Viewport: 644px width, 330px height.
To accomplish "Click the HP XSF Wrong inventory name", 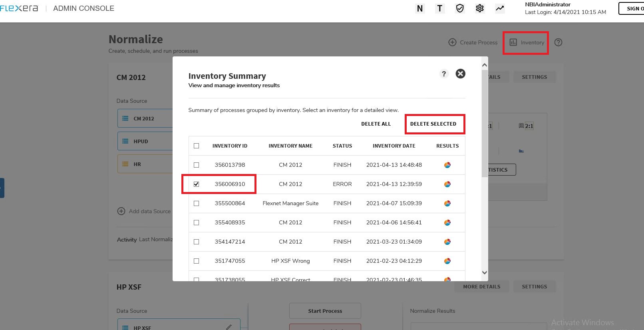I will click(290, 261).
